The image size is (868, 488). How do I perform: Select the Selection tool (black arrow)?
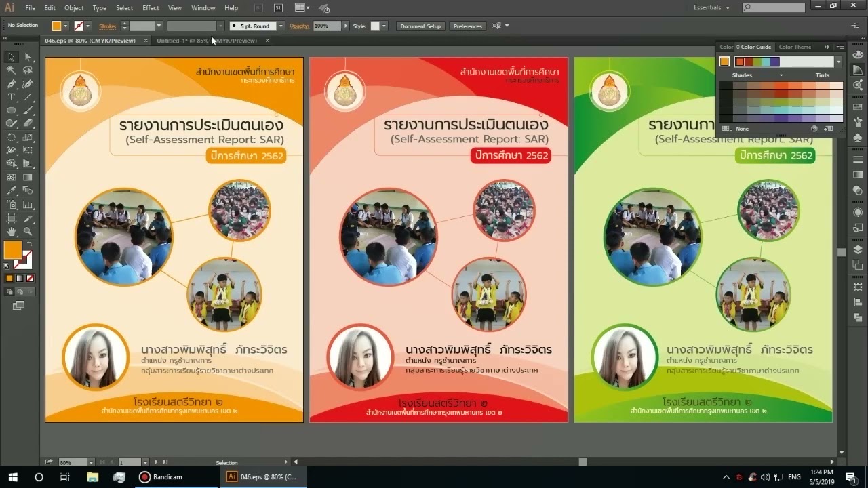coord(12,57)
